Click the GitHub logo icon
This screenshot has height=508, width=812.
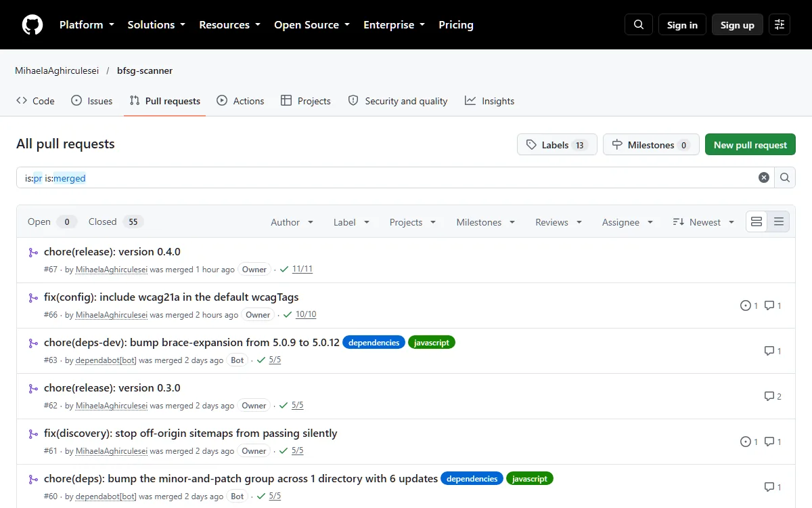coord(32,25)
